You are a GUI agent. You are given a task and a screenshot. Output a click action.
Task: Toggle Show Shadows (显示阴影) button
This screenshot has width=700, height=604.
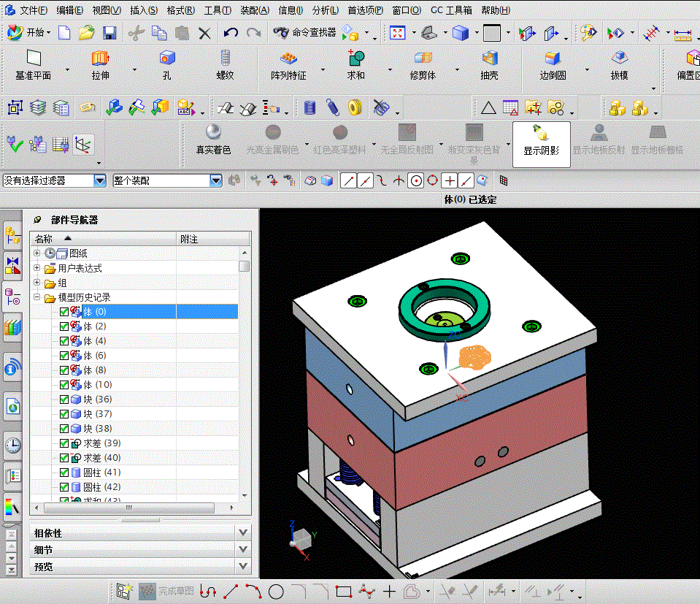pos(541,145)
